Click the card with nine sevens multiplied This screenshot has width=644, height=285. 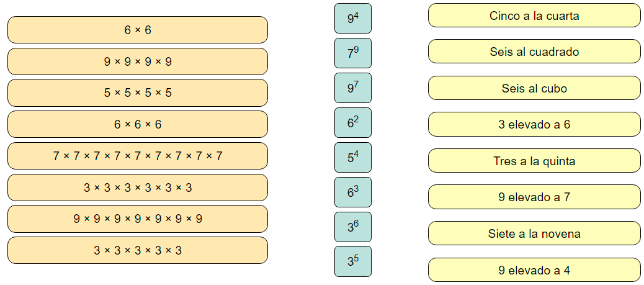coord(137,156)
